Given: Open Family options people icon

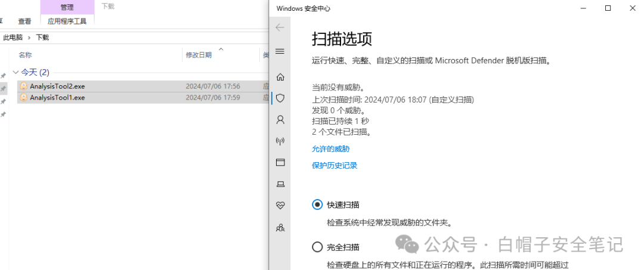Looking at the screenshot, I should click(x=280, y=227).
